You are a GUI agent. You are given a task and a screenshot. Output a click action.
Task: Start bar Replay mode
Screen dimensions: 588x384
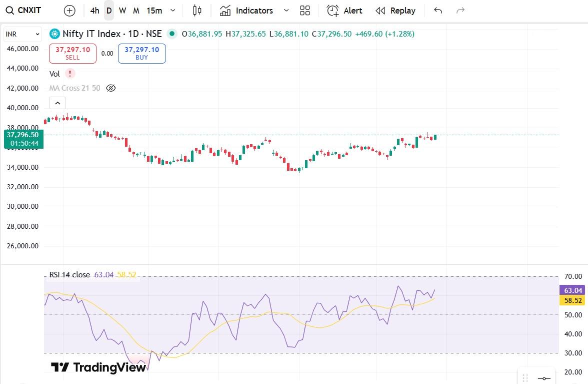pos(395,11)
